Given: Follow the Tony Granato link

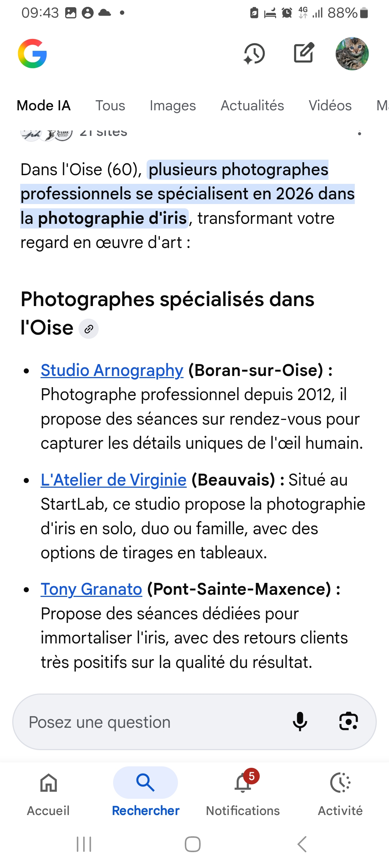Looking at the screenshot, I should tap(91, 589).
